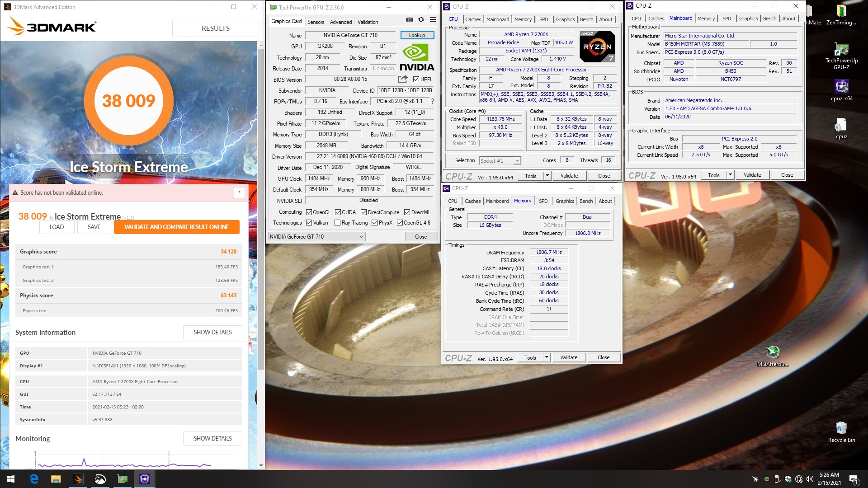The height and width of the screenshot is (488, 868).
Task: Open SPD tab in CPU-Z Memory window
Action: click(x=543, y=201)
